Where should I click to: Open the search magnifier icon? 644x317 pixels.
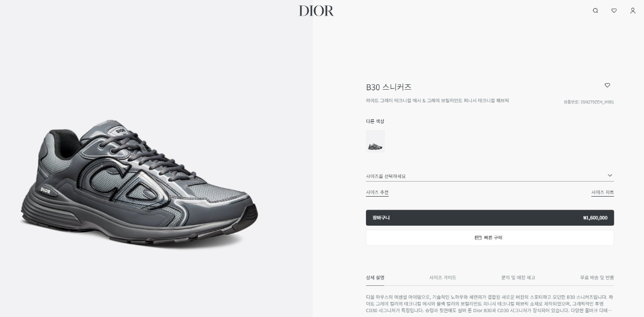[595, 11]
